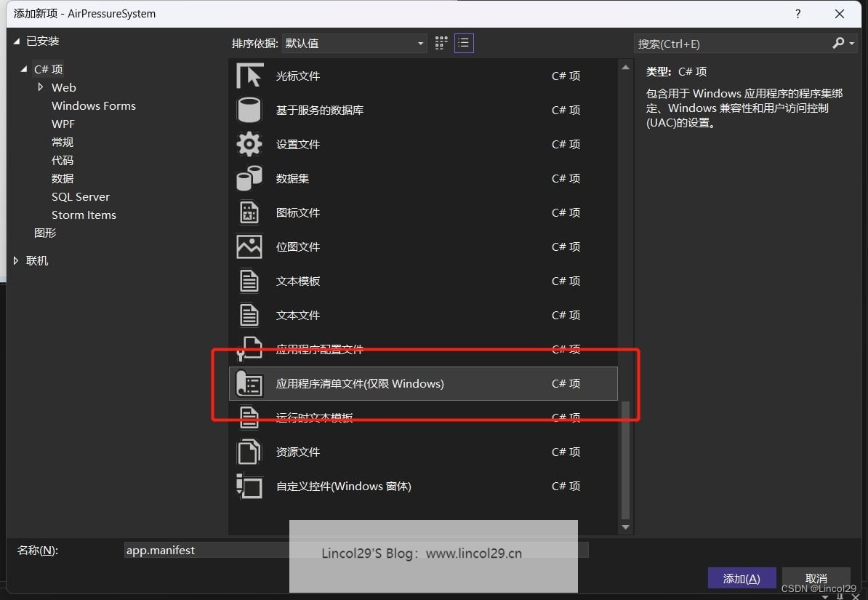The image size is (868, 600).
Task: Switch to list view mode
Action: pos(464,44)
